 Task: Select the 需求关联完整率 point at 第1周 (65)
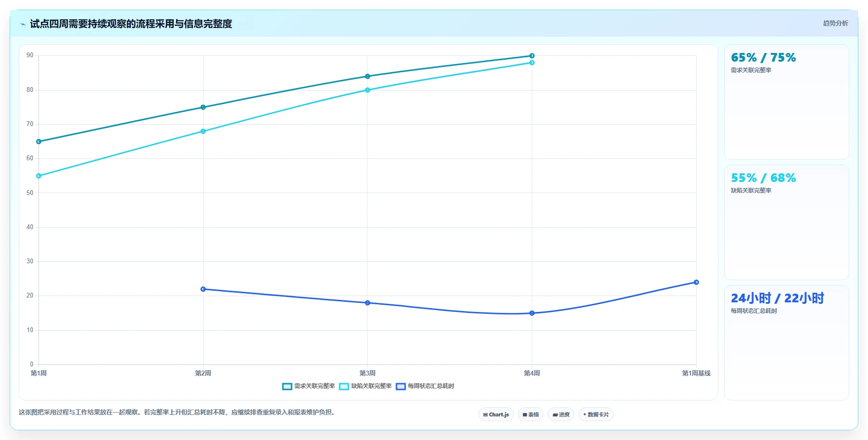[x=39, y=142]
